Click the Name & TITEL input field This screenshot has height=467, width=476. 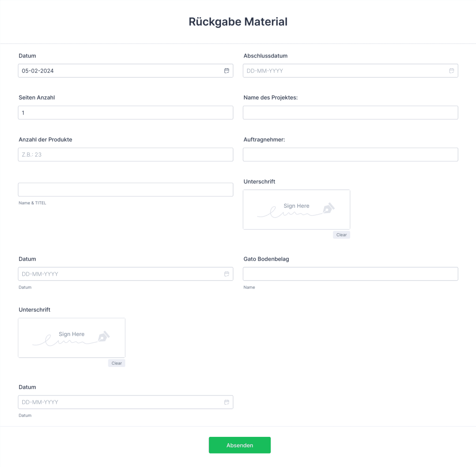(125, 189)
